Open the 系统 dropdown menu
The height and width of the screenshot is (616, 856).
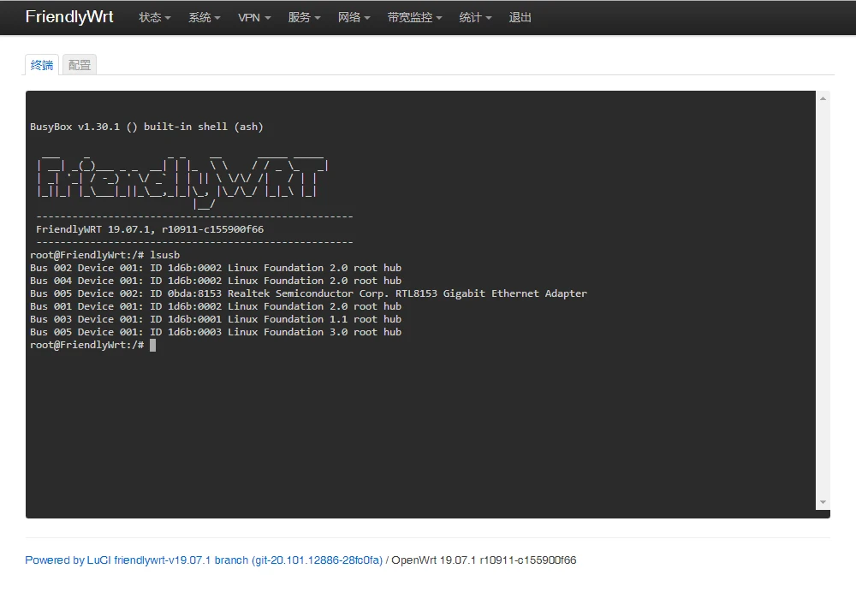click(x=205, y=17)
